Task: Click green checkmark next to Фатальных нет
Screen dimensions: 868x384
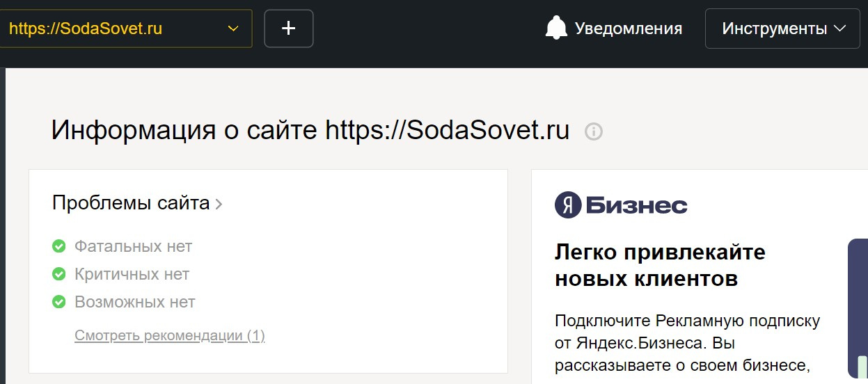Action: click(59, 246)
